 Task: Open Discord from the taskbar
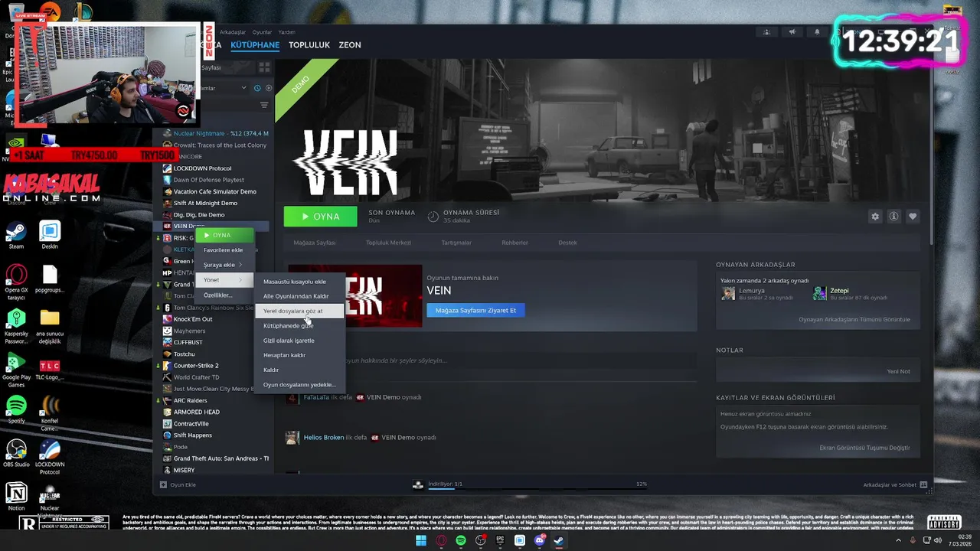coord(540,540)
